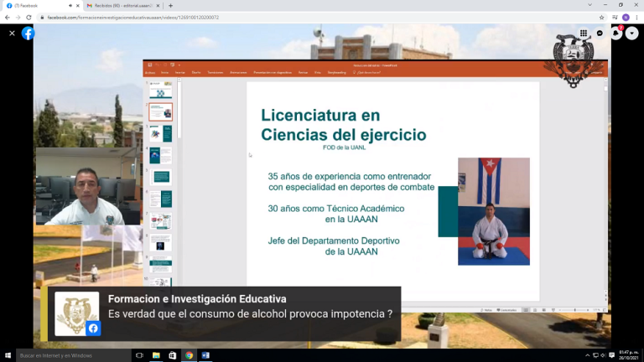Close the Facebook video viewer
The height and width of the screenshot is (362, 644).
[12, 34]
